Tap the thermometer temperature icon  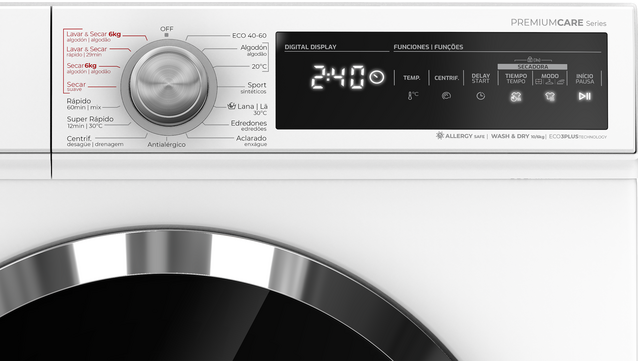(x=413, y=96)
